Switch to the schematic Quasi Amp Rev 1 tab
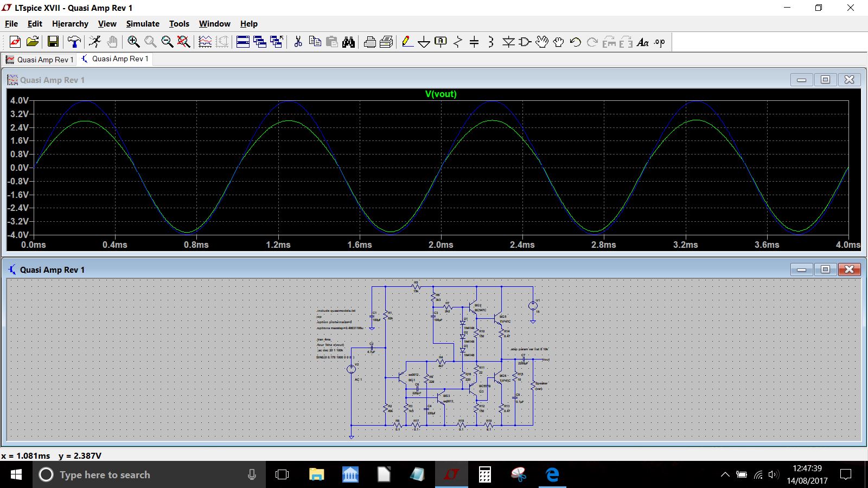This screenshot has height=488, width=868. tap(114, 59)
